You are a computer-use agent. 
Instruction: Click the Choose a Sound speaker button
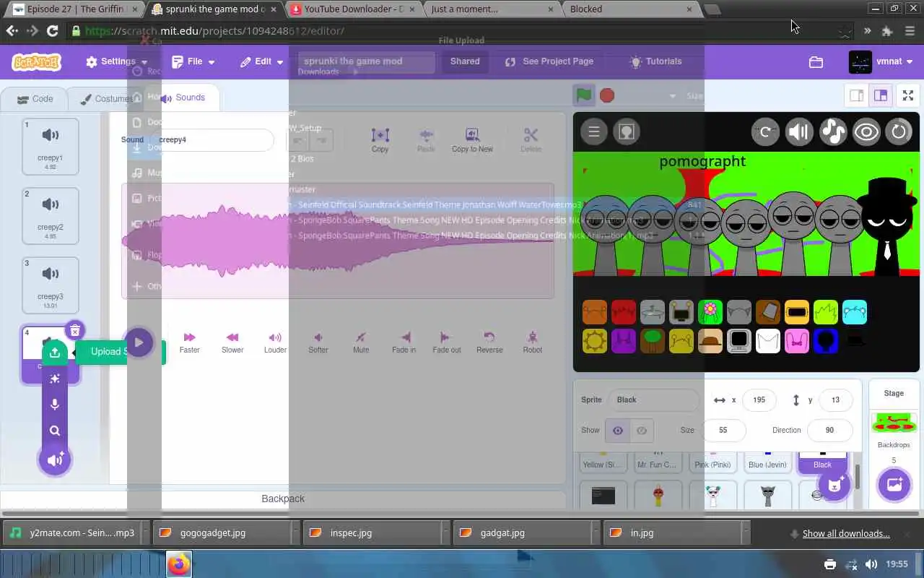point(55,460)
